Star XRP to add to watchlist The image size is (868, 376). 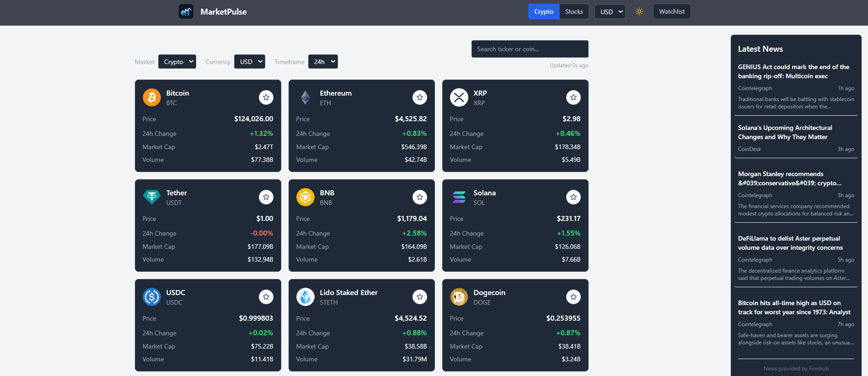click(573, 97)
